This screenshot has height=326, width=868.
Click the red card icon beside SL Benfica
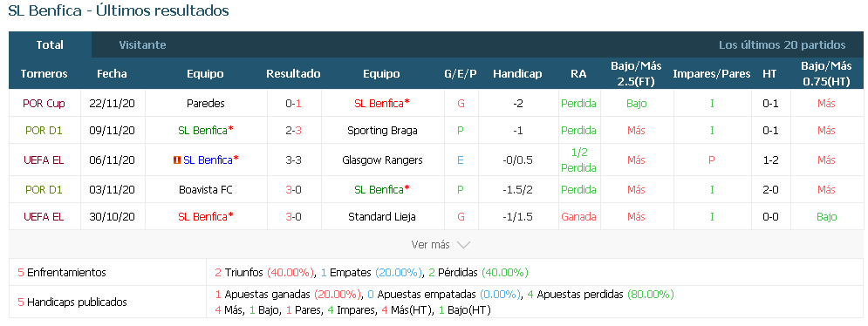(x=177, y=160)
